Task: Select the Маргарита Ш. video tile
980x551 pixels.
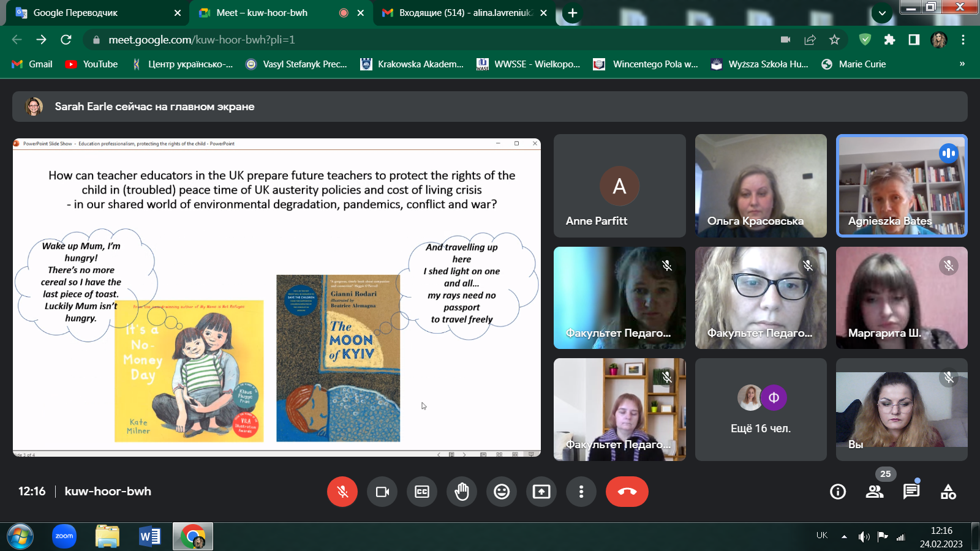Action: [x=902, y=298]
